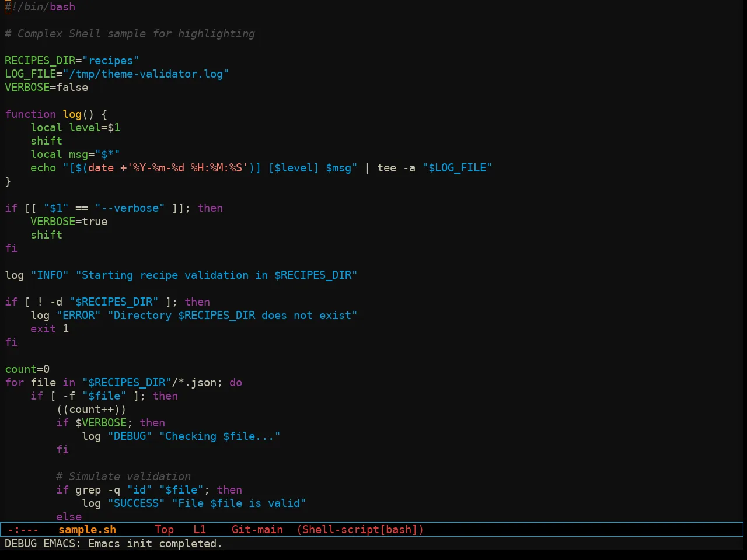Click the 'grep -q' command
The width and height of the screenshot is (747, 560).
(97, 490)
